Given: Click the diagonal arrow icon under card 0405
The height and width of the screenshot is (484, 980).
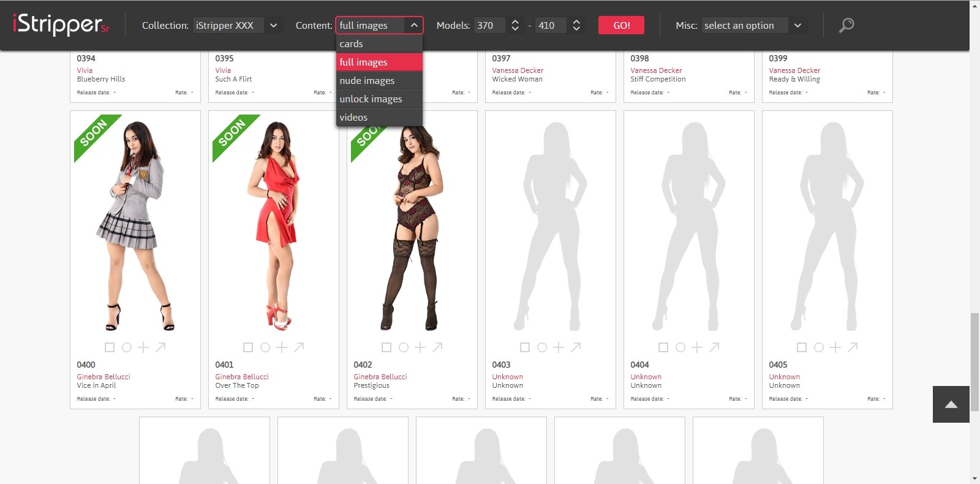Looking at the screenshot, I should point(853,347).
